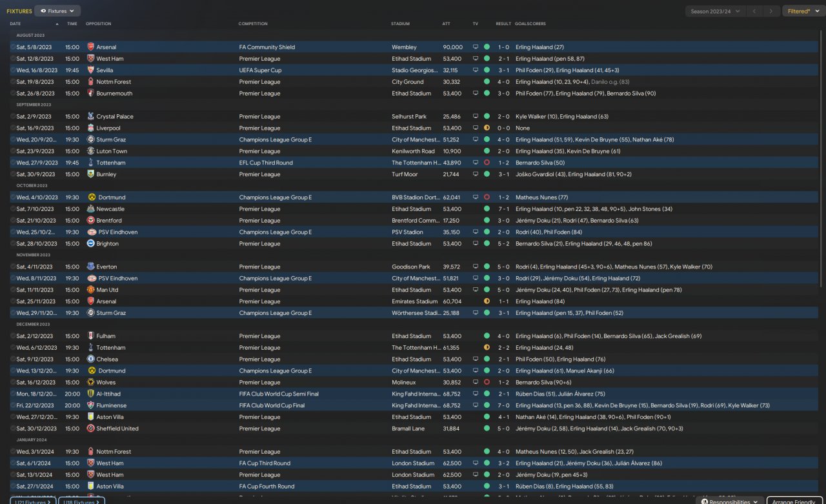
Task: Click the PSV Eindhoven badge on 25/10/2023
Action: [90, 232]
